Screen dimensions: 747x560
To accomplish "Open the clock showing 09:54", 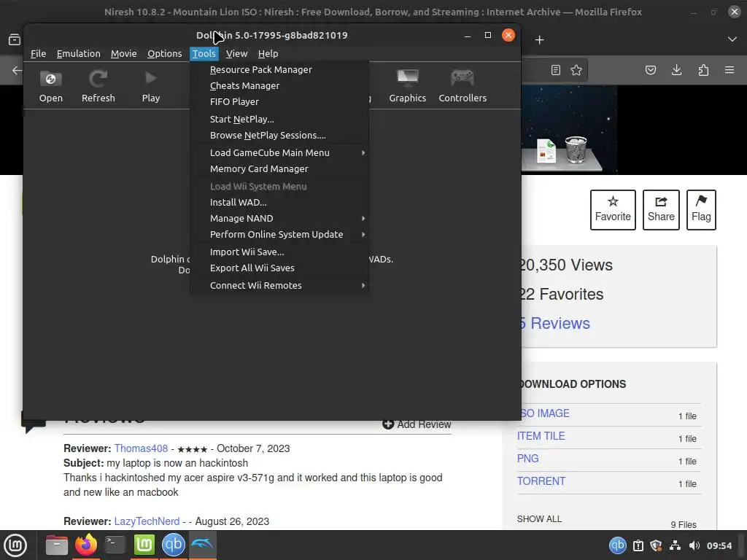I will 719,545.
